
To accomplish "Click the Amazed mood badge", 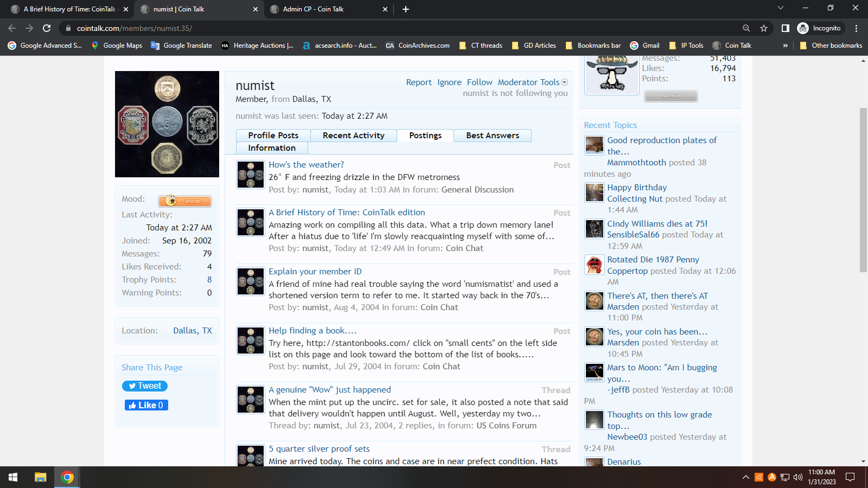I will pyautogui.click(x=185, y=201).
